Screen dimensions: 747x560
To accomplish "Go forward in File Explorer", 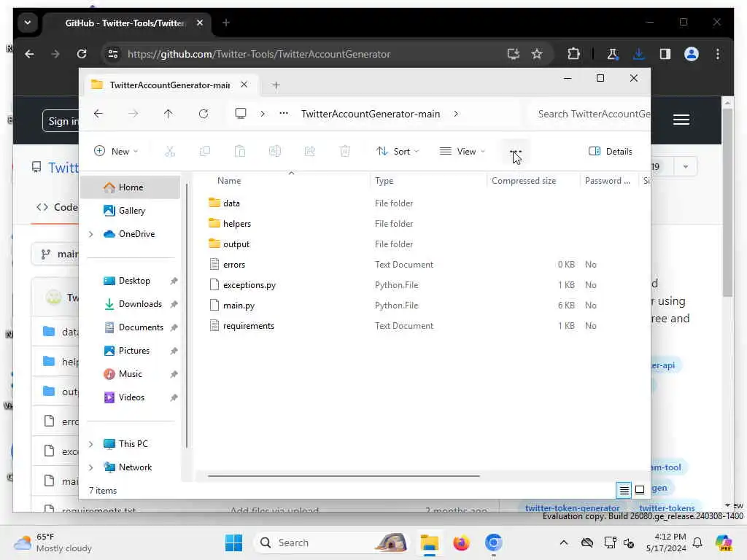I will 133,114.
